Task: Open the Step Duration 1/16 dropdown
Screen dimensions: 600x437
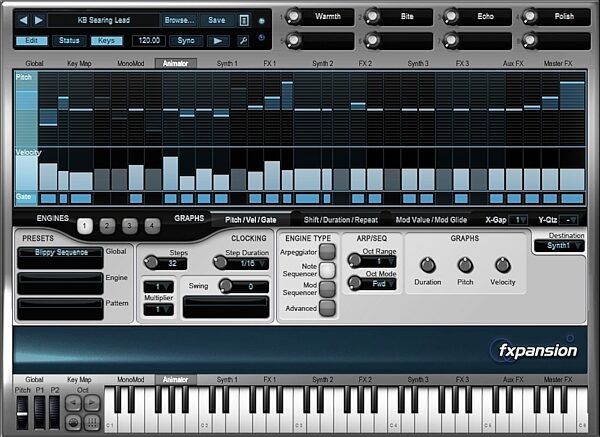Action: [x=248, y=263]
